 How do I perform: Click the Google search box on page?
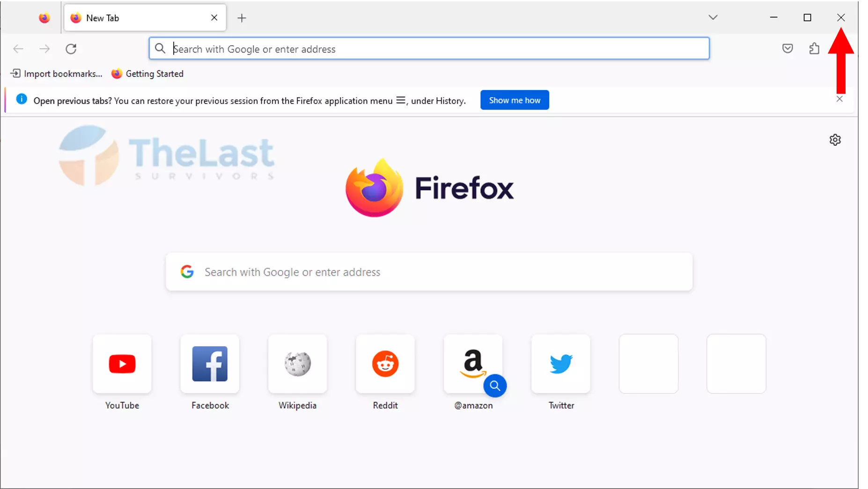[429, 272]
